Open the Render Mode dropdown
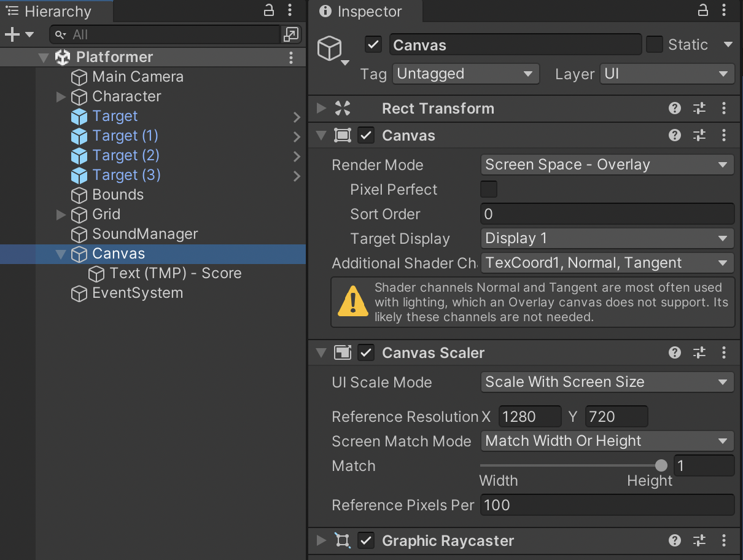The width and height of the screenshot is (743, 560). [607, 165]
